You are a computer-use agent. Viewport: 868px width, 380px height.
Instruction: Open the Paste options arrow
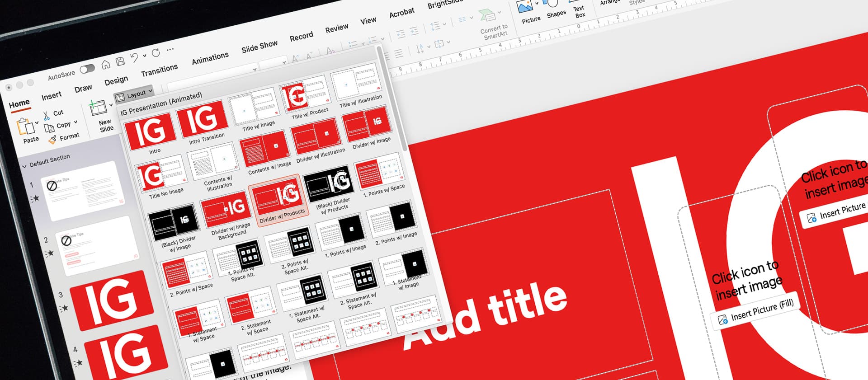pos(37,123)
